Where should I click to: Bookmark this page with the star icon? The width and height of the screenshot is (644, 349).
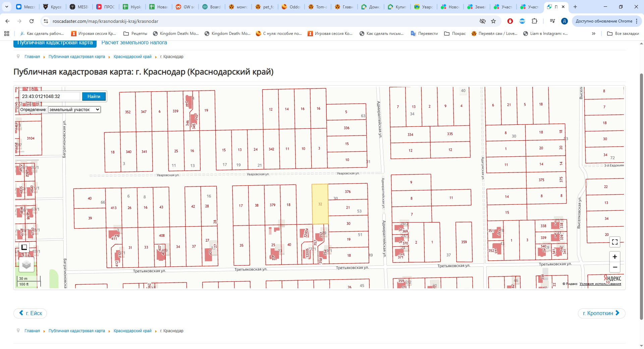click(493, 21)
